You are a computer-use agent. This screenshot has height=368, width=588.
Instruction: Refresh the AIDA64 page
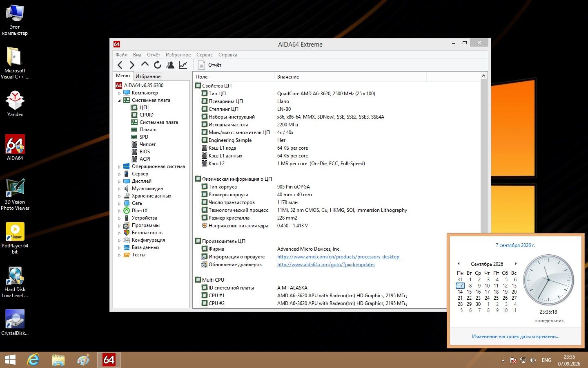tap(158, 65)
